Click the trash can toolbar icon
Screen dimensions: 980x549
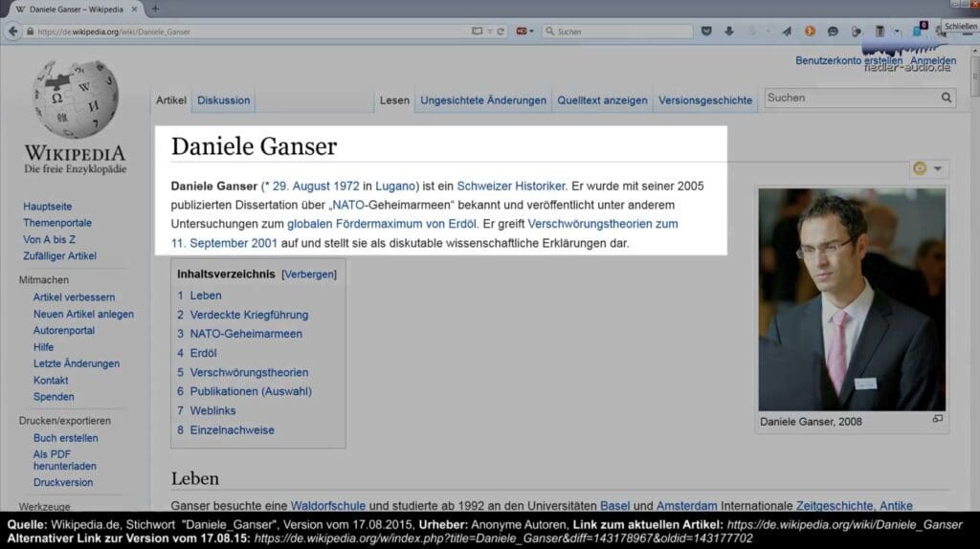pos(880,32)
